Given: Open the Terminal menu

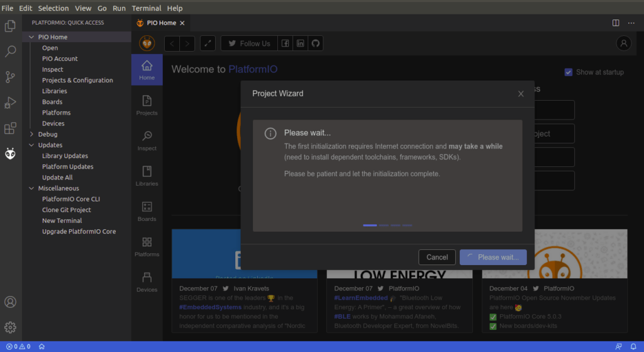Looking at the screenshot, I should (x=146, y=8).
